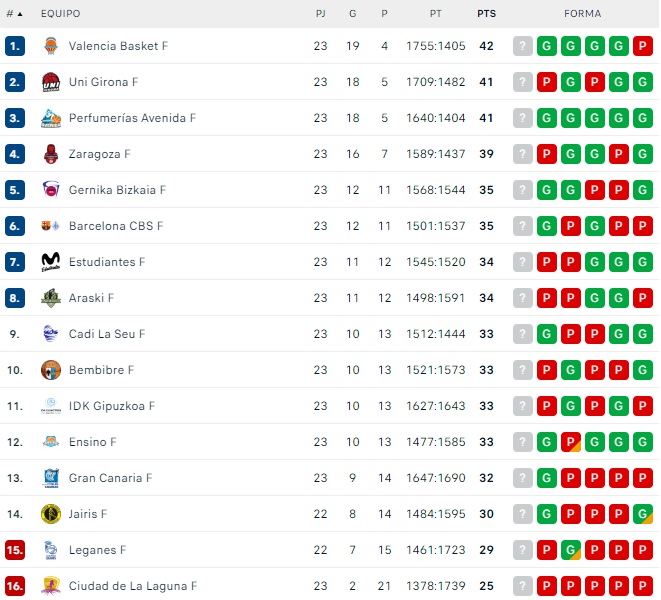The height and width of the screenshot is (600, 661).
Task: Click the Bembibre F team logo
Action: [51, 370]
